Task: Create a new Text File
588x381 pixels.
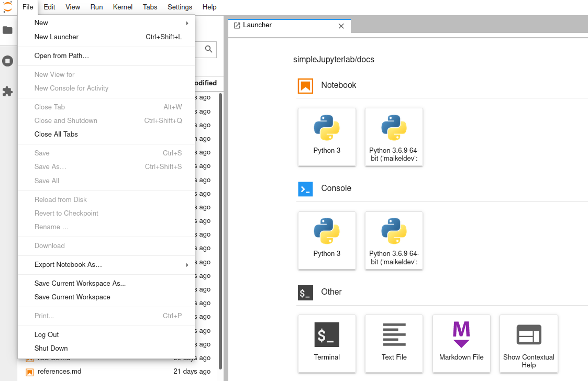Action: [394, 344]
